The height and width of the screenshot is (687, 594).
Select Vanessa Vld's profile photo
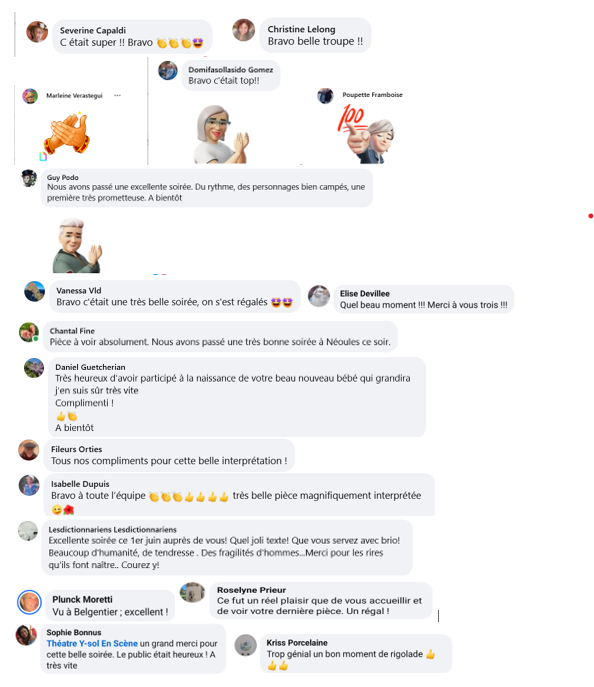(x=35, y=291)
